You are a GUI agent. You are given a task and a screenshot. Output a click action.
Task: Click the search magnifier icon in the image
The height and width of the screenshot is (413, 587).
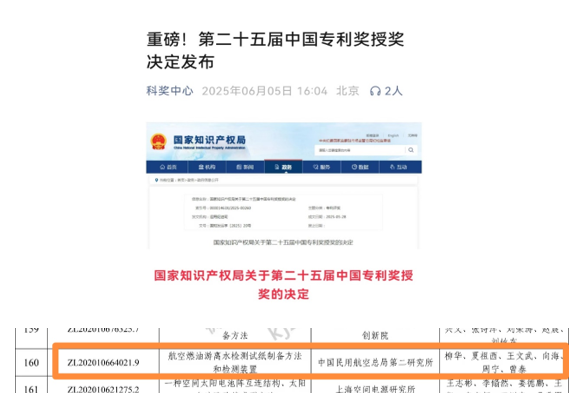[x=411, y=150]
